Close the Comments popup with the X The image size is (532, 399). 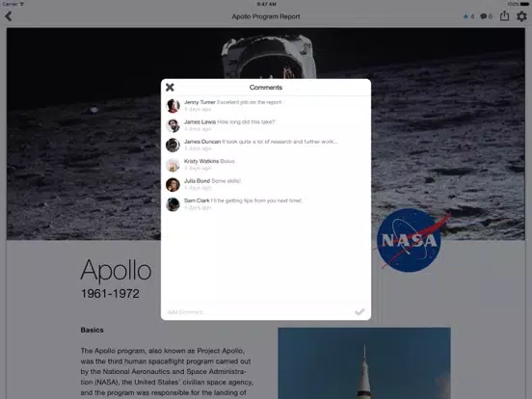click(170, 88)
